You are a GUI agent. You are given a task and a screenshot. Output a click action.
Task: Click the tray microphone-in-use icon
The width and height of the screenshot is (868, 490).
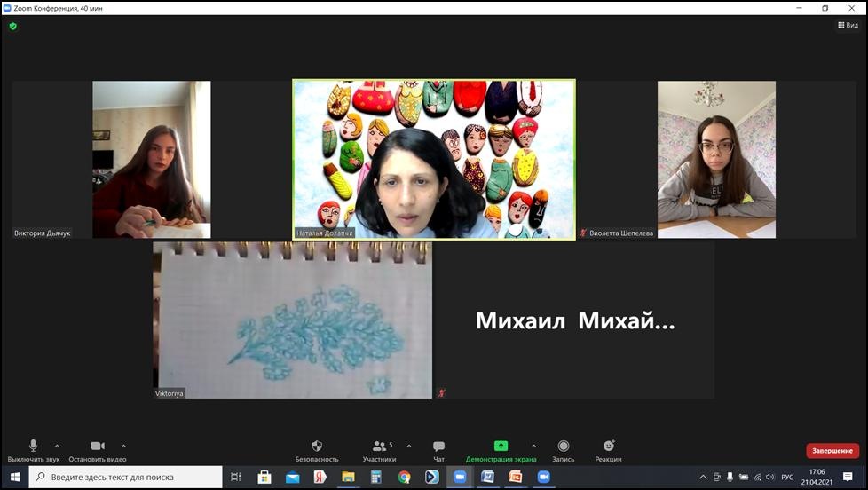(x=730, y=477)
